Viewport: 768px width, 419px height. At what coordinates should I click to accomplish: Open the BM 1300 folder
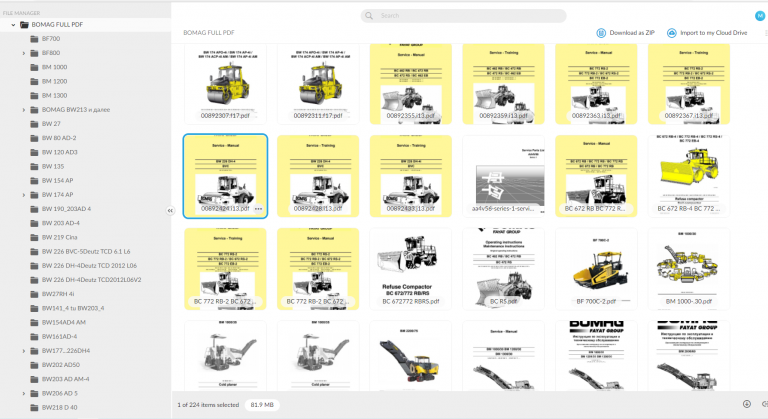(x=54, y=96)
